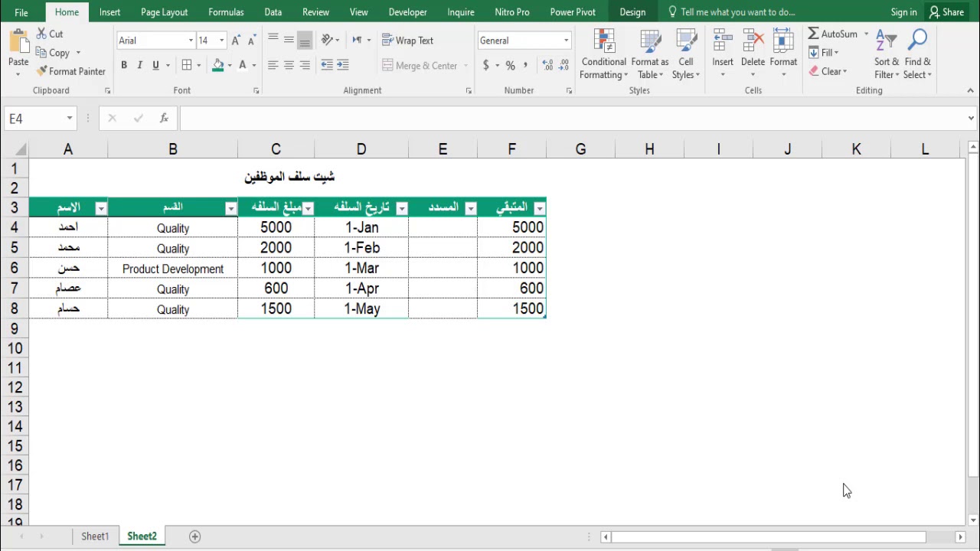The image size is (980, 551).
Task: Apply Percent Style
Action: tap(510, 65)
